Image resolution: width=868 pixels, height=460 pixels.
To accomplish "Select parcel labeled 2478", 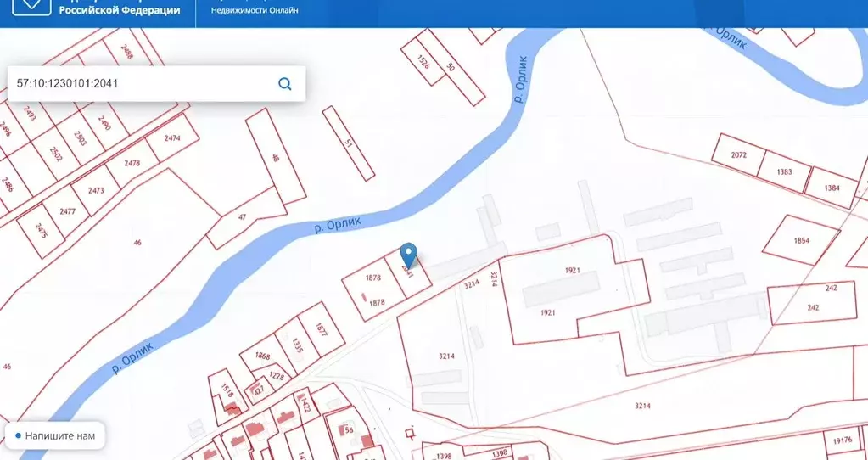I will click(x=132, y=163).
